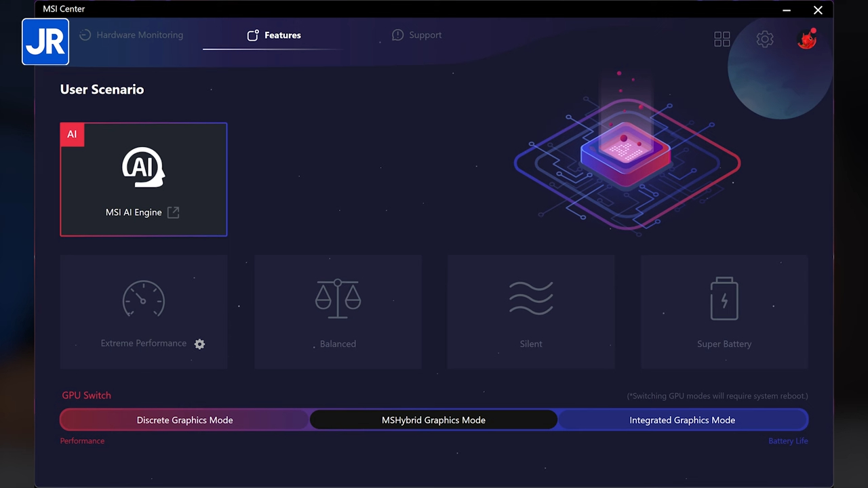Click the User Scenario heading
868x488 pixels.
coord(102,89)
